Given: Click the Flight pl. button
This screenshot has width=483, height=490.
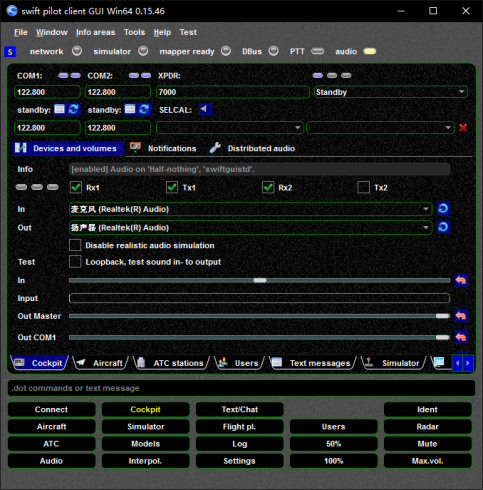Looking at the screenshot, I should tap(239, 427).
